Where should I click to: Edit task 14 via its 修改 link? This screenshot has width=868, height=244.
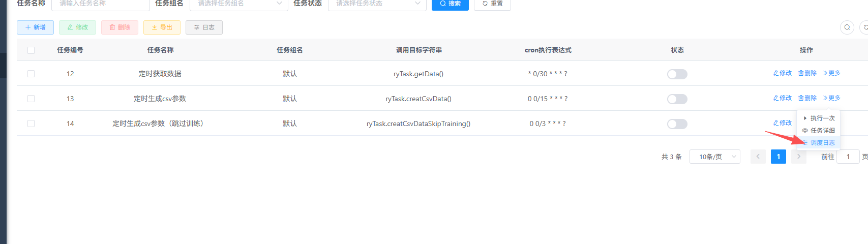782,123
